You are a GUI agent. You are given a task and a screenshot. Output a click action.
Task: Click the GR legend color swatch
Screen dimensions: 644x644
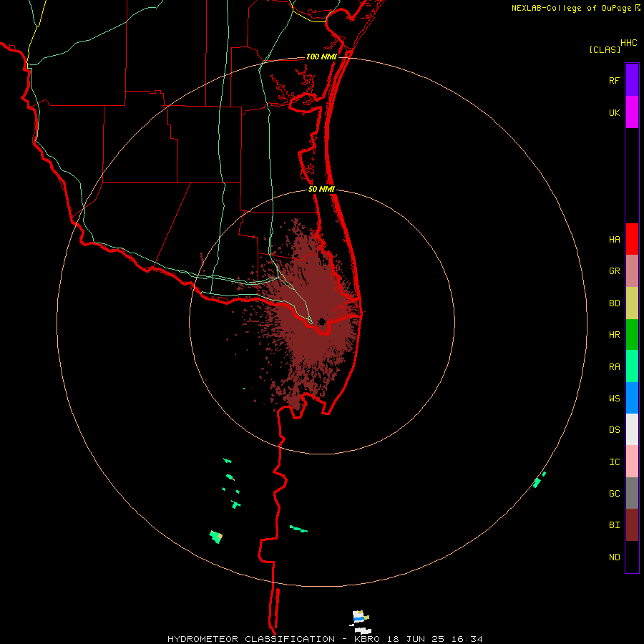(632, 271)
